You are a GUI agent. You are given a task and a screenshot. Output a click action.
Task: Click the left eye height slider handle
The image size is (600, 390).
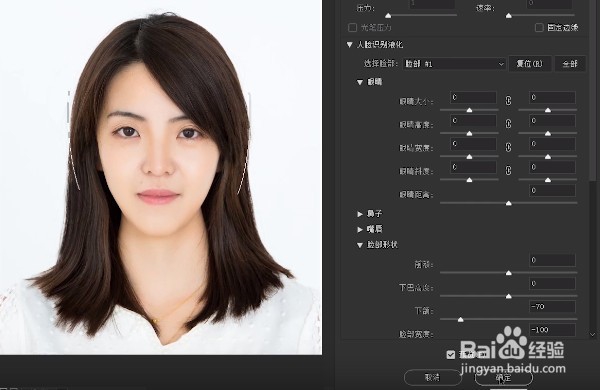[469, 134]
